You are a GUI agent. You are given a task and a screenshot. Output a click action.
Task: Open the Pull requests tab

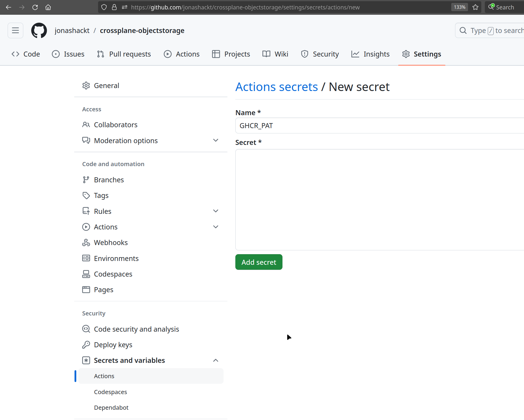(124, 54)
